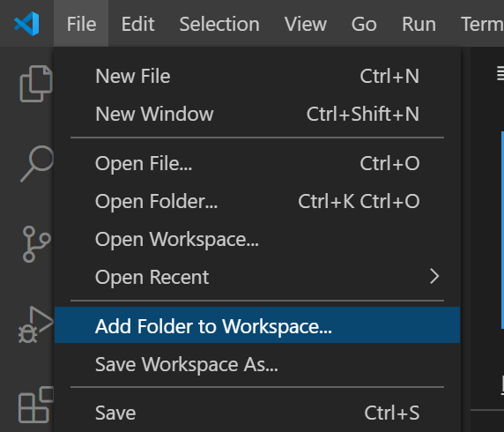Click Save in the File menu

(x=257, y=413)
